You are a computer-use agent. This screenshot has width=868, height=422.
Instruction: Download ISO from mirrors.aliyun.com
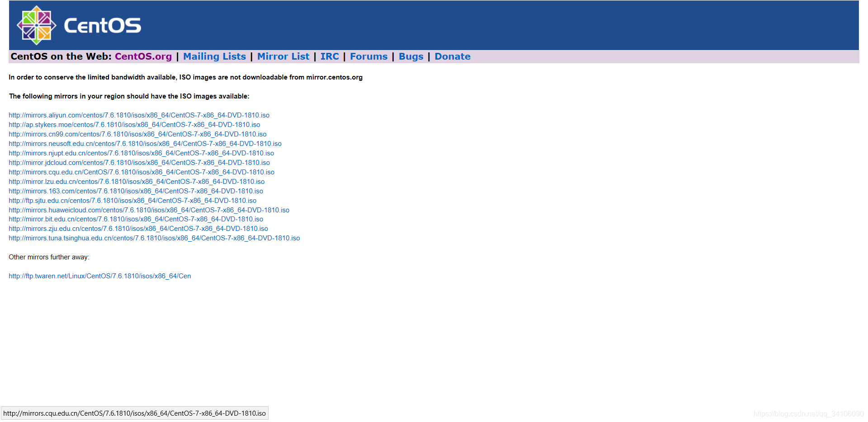coord(139,115)
